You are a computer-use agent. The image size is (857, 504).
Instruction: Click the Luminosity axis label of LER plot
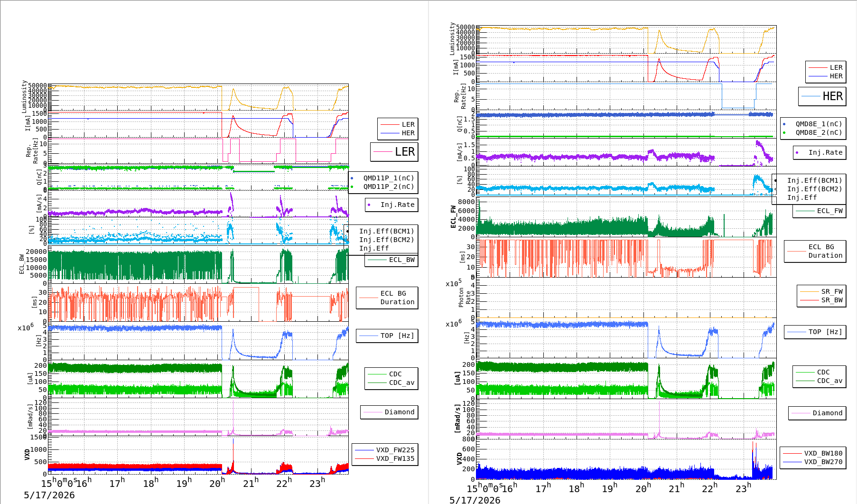24,96
